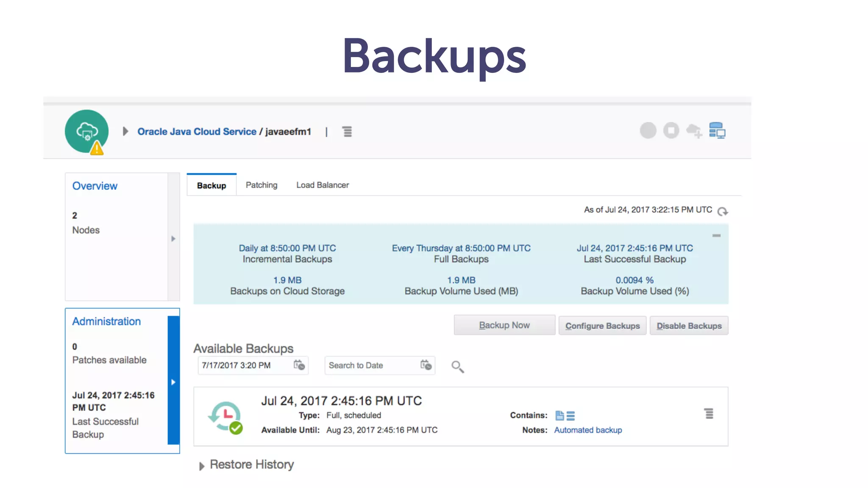Screen dimensions: 868x488
Task: Open calendar picker for Search to Date
Action: pyautogui.click(x=426, y=365)
